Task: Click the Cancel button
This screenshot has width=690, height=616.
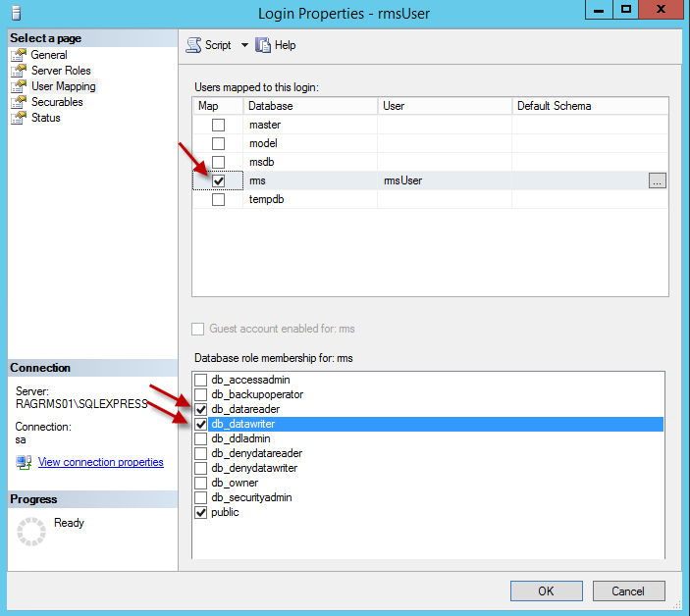Action: 628,590
